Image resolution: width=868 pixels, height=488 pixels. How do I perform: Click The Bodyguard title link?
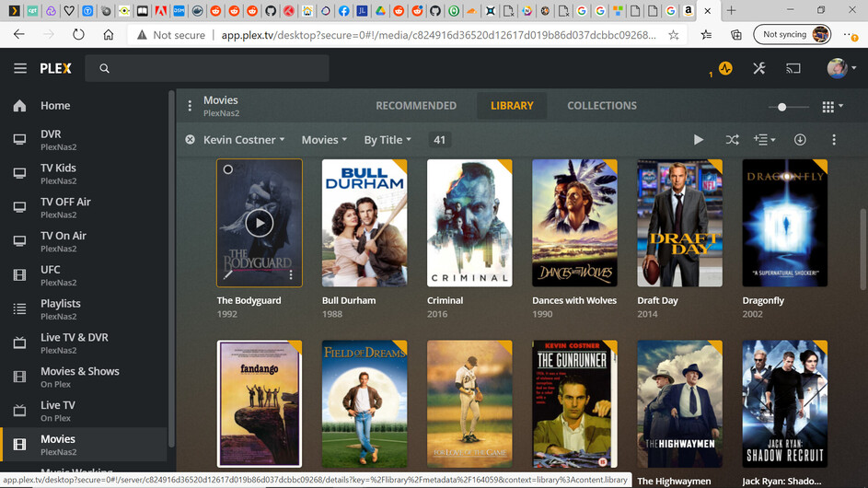tap(249, 300)
